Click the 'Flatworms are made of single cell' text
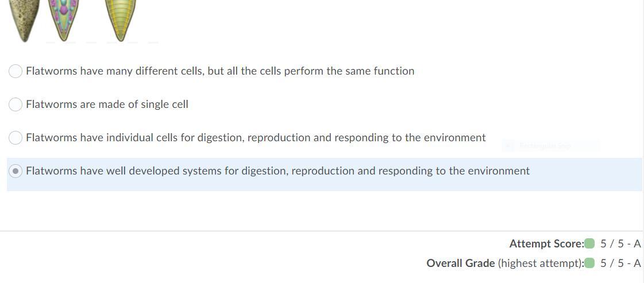Image resolution: width=644 pixels, height=283 pixels. point(107,104)
